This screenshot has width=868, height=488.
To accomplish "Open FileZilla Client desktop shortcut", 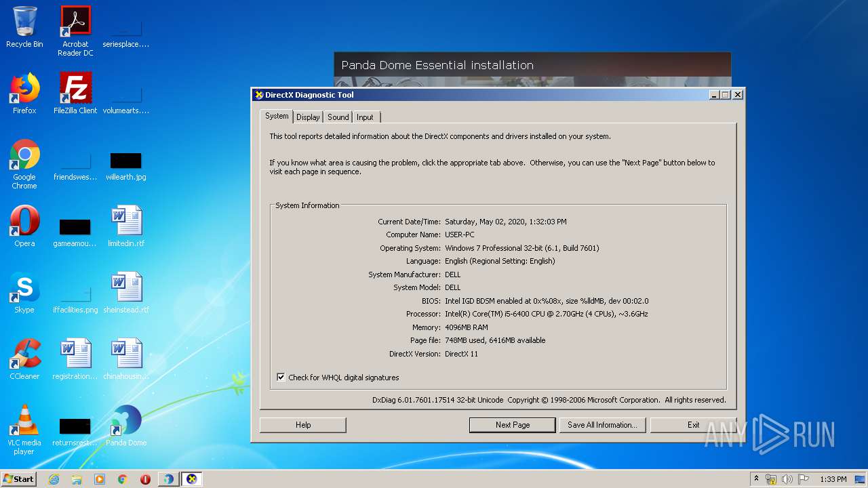I will (x=75, y=94).
